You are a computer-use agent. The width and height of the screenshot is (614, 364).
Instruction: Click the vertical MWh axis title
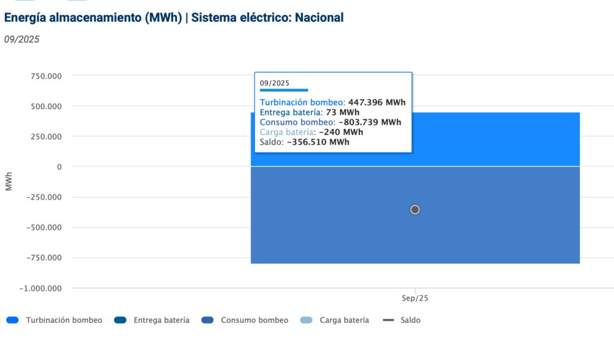coord(9,182)
